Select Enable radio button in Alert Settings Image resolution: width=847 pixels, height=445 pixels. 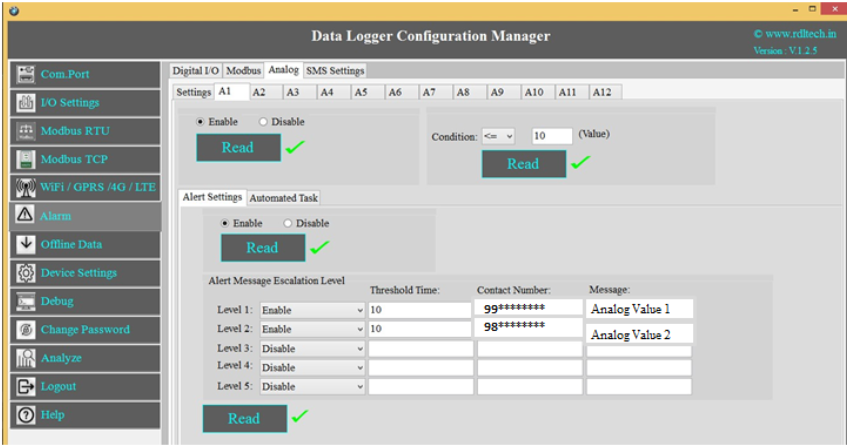click(x=225, y=224)
